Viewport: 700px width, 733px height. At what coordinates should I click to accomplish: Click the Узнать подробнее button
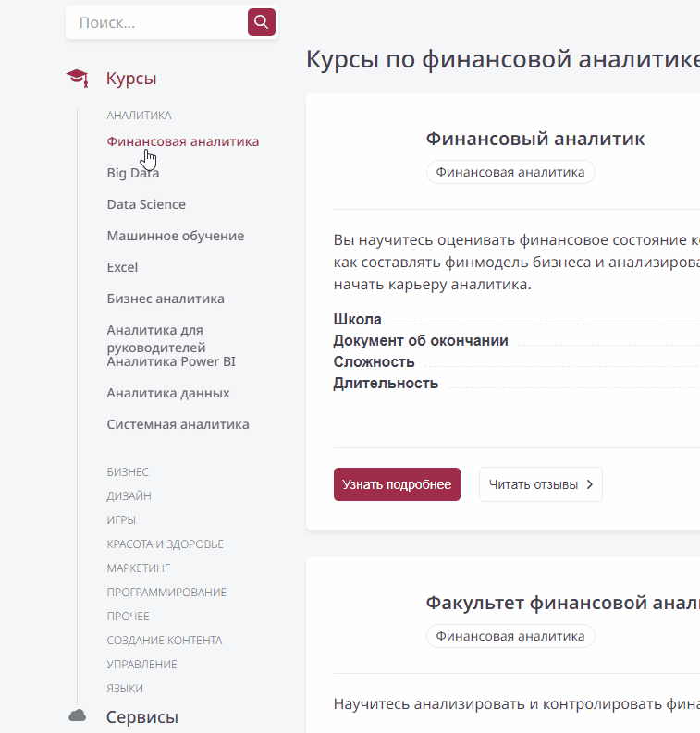pyautogui.click(x=397, y=484)
